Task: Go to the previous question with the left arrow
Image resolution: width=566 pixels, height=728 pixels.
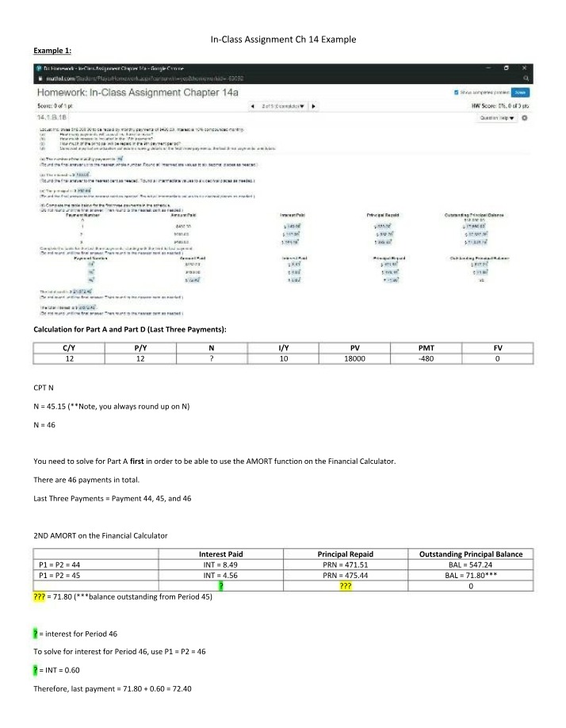Action: click(252, 106)
